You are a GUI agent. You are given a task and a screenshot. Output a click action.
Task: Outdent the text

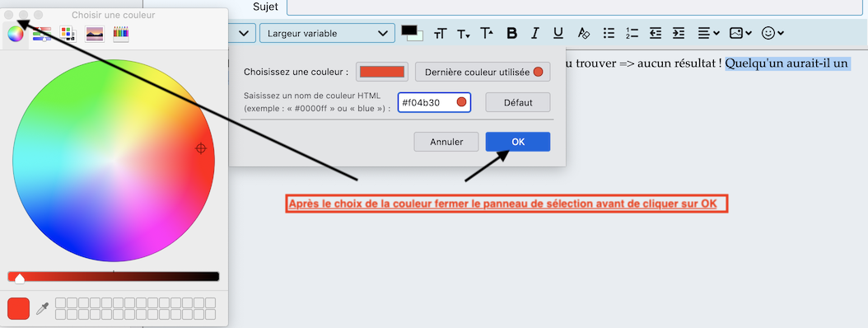point(656,33)
